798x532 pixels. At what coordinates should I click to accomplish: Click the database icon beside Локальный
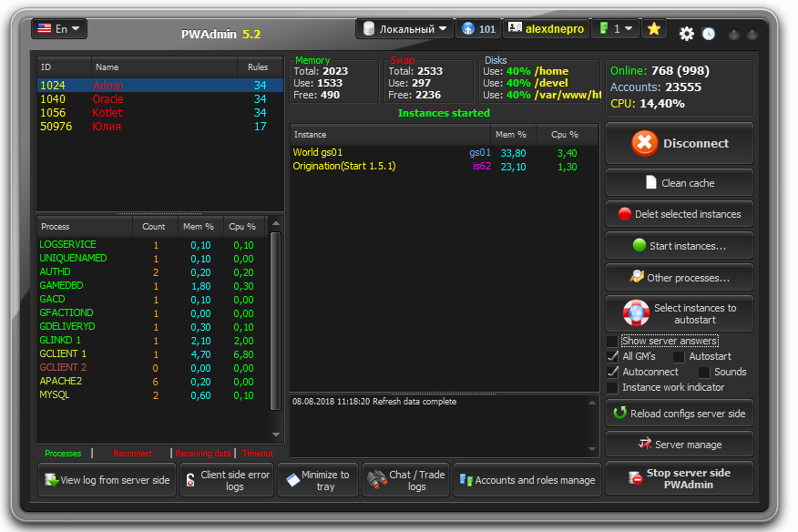(369, 29)
